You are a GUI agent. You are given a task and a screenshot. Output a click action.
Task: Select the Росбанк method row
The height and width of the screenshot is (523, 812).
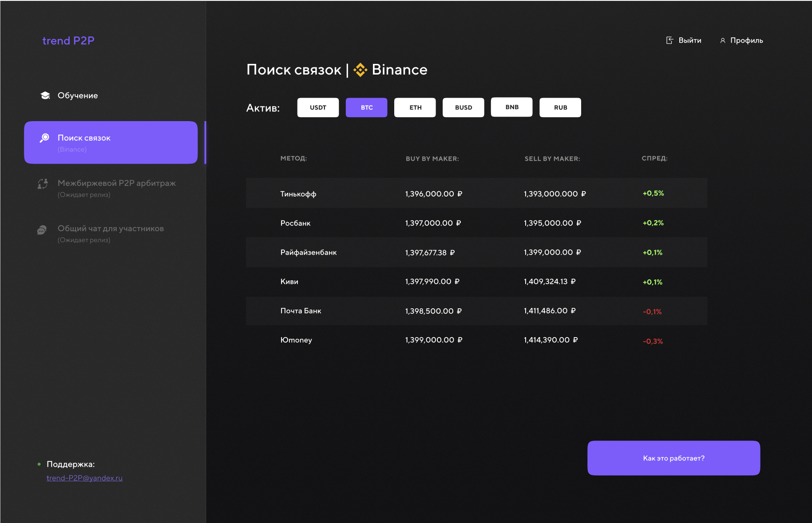[476, 223]
